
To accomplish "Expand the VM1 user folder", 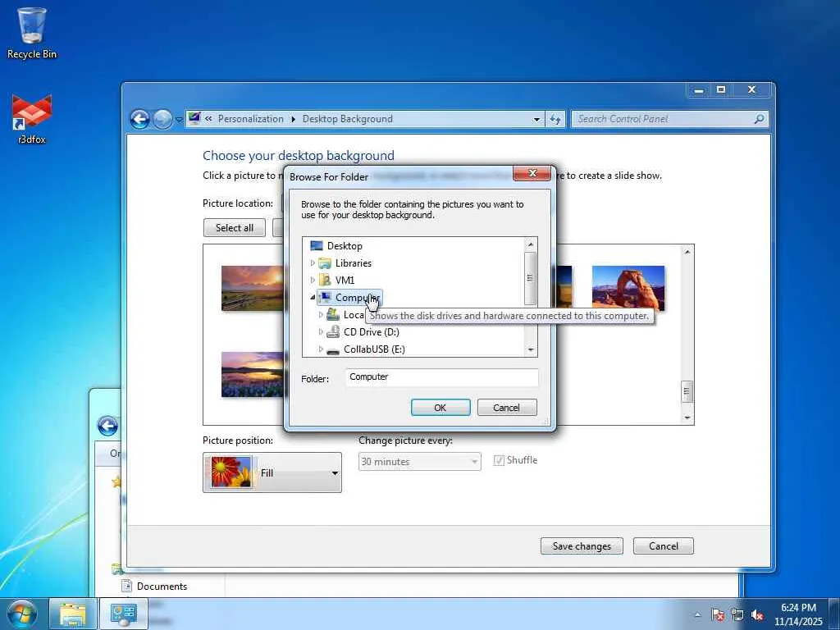I will tap(313, 281).
